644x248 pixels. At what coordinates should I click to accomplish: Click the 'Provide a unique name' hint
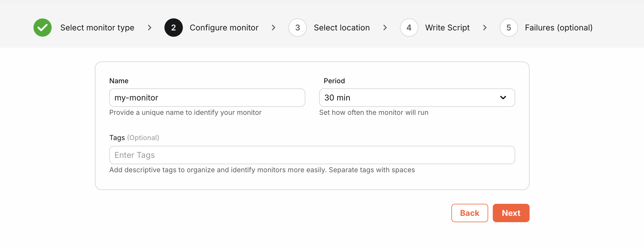[185, 113]
